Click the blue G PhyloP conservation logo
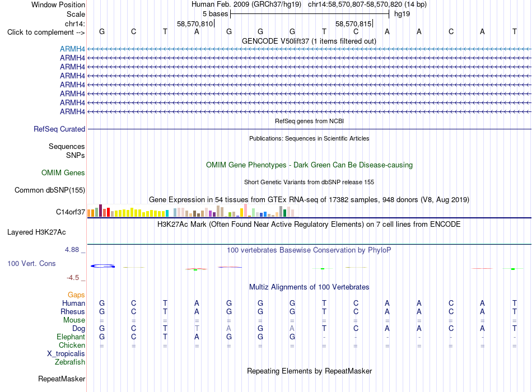Viewport: 532px width, 392px height. [103, 266]
